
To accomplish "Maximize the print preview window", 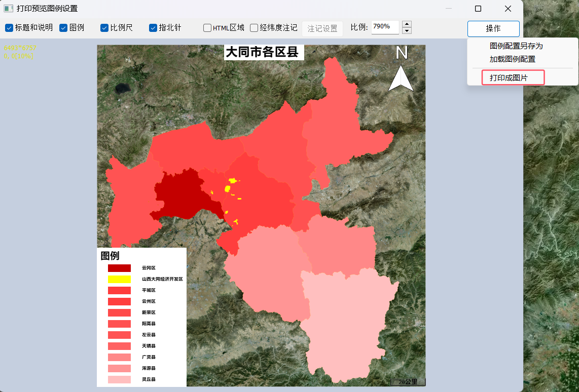I will click(478, 9).
